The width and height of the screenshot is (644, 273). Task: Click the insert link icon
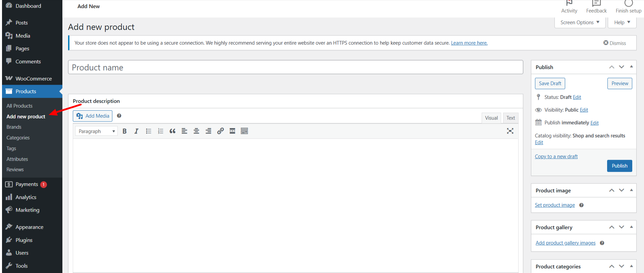pyautogui.click(x=220, y=131)
